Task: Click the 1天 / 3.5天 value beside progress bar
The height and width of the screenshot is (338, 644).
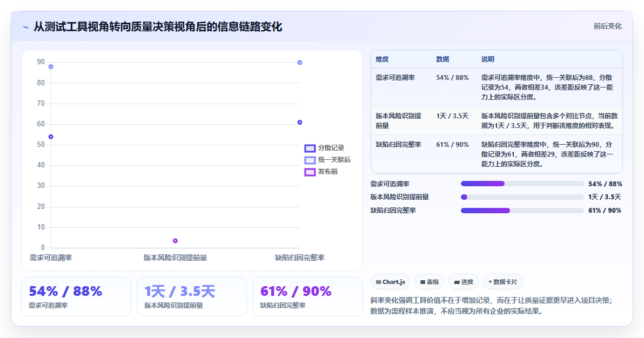Action: point(605,197)
